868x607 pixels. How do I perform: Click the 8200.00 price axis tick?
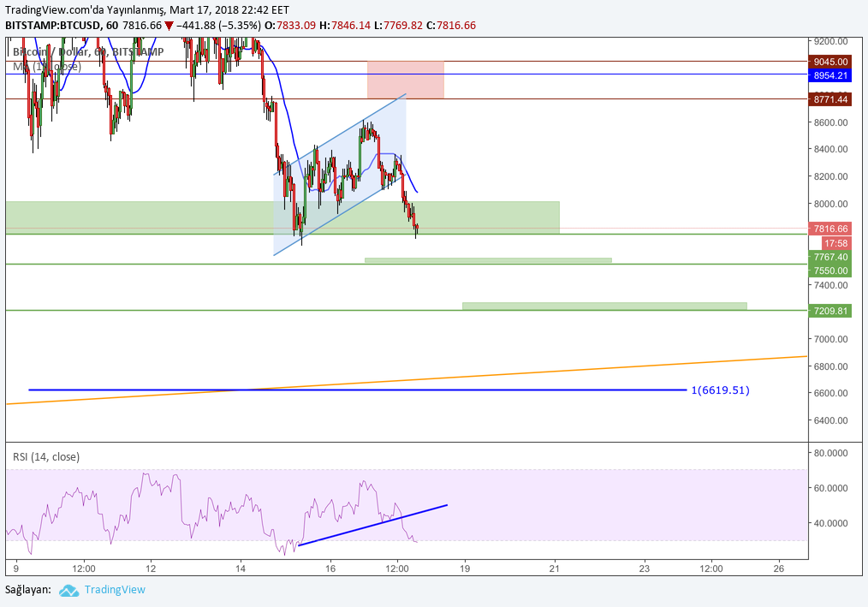[x=830, y=176]
